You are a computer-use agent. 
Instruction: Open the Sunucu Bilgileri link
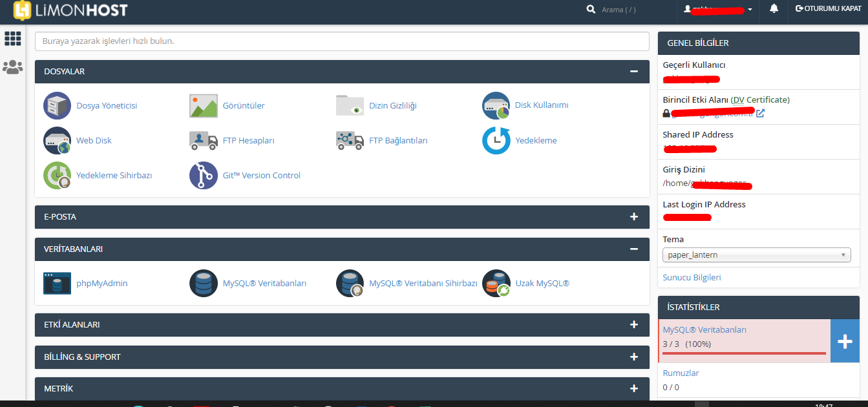692,277
